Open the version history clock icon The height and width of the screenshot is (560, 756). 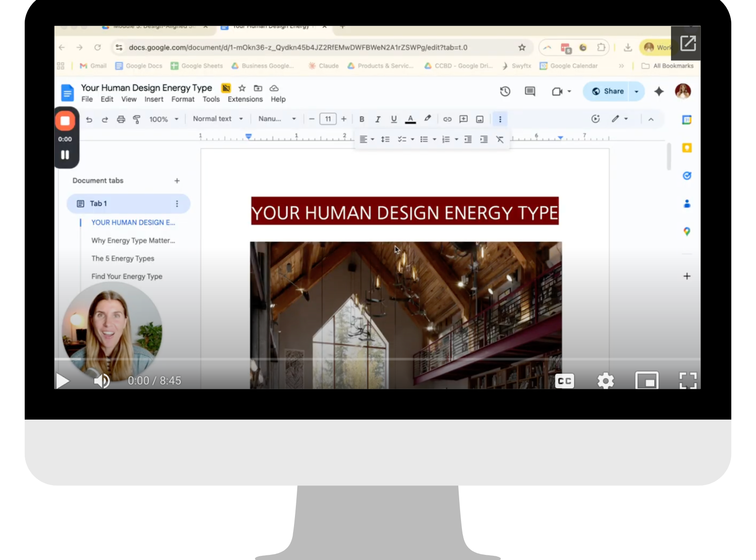(x=505, y=91)
